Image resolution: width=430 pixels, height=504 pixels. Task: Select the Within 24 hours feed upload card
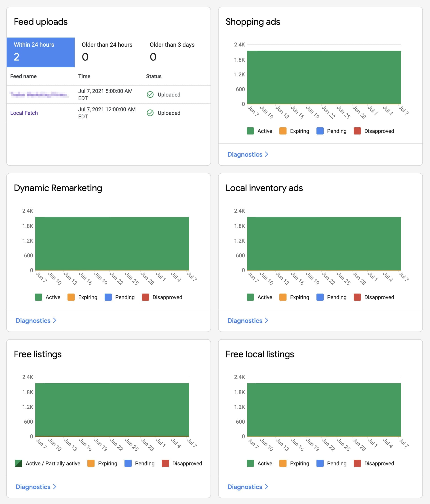click(40, 52)
